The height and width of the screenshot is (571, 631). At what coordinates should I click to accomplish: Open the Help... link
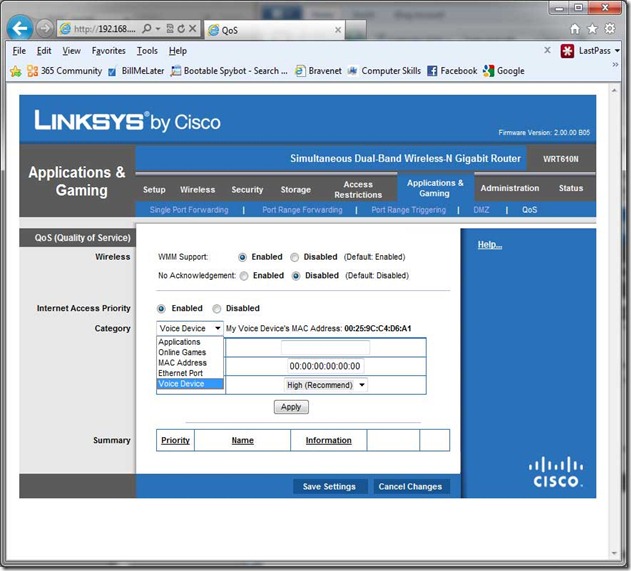coord(490,245)
